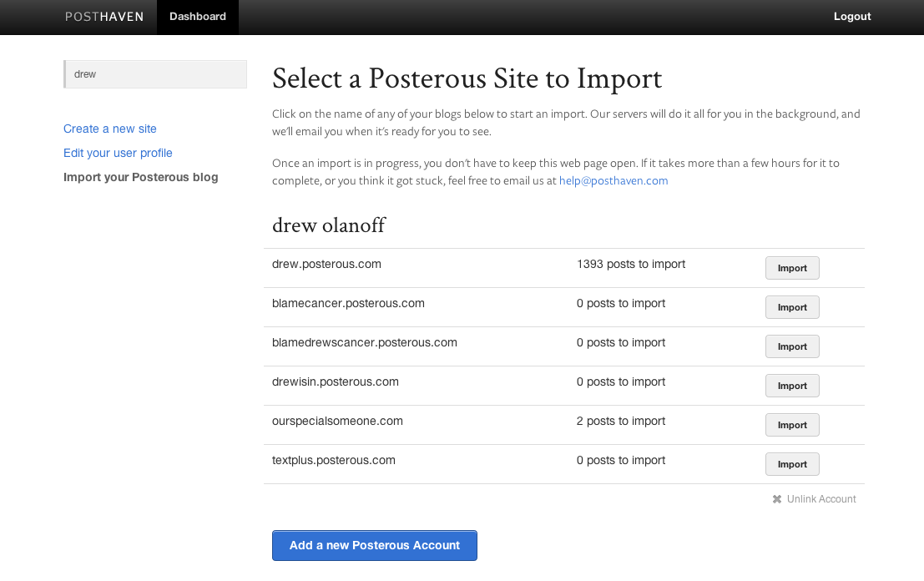Go to Edit your user profile
This screenshot has width=924, height=581.
click(118, 153)
